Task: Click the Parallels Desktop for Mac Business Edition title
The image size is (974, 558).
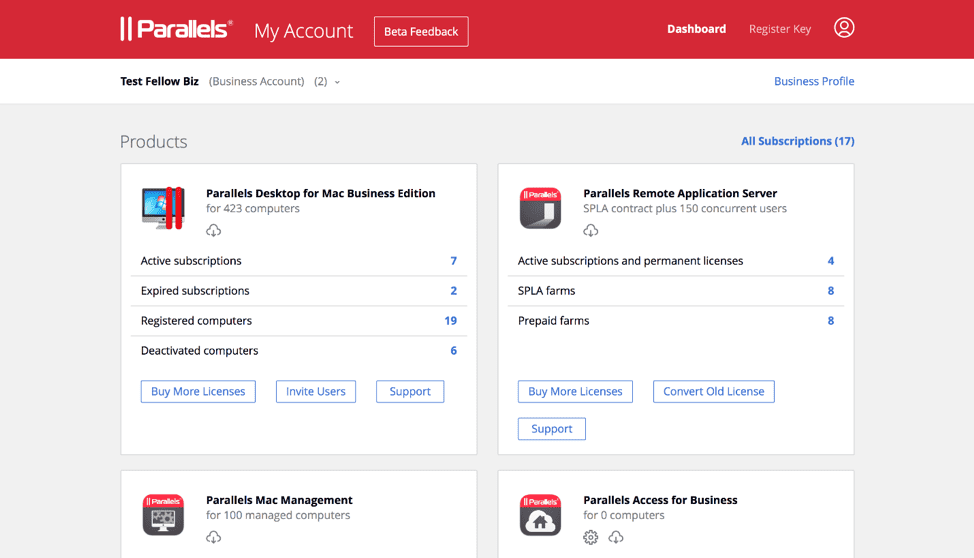Action: [321, 193]
